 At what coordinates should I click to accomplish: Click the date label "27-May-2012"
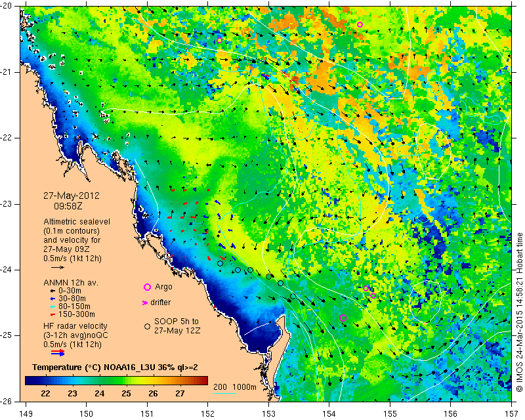(x=72, y=196)
